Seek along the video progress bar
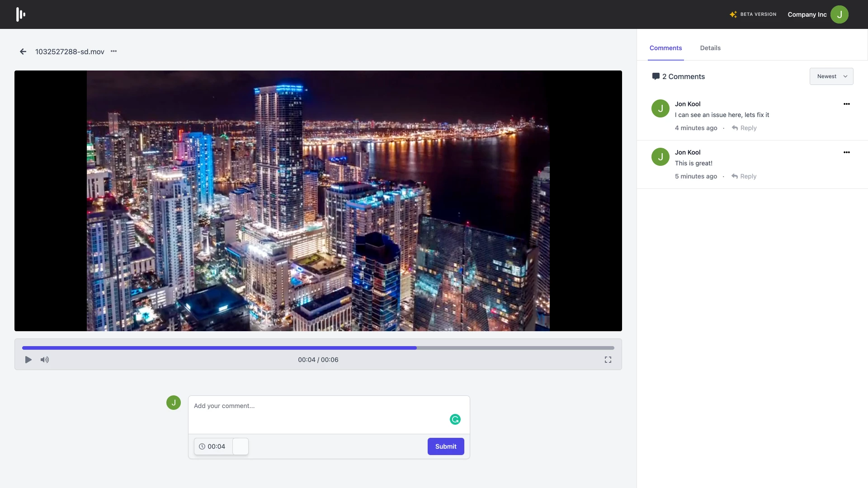Screen dimensions: 868x488 point(318,348)
